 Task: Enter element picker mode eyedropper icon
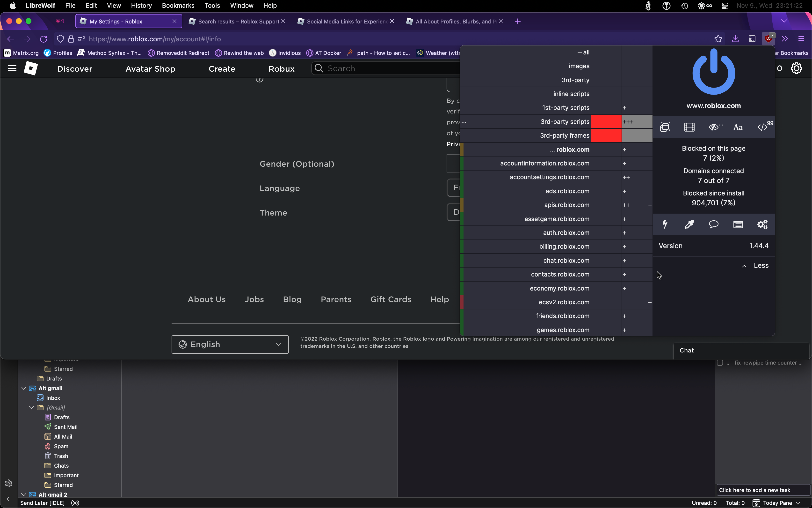(x=689, y=224)
